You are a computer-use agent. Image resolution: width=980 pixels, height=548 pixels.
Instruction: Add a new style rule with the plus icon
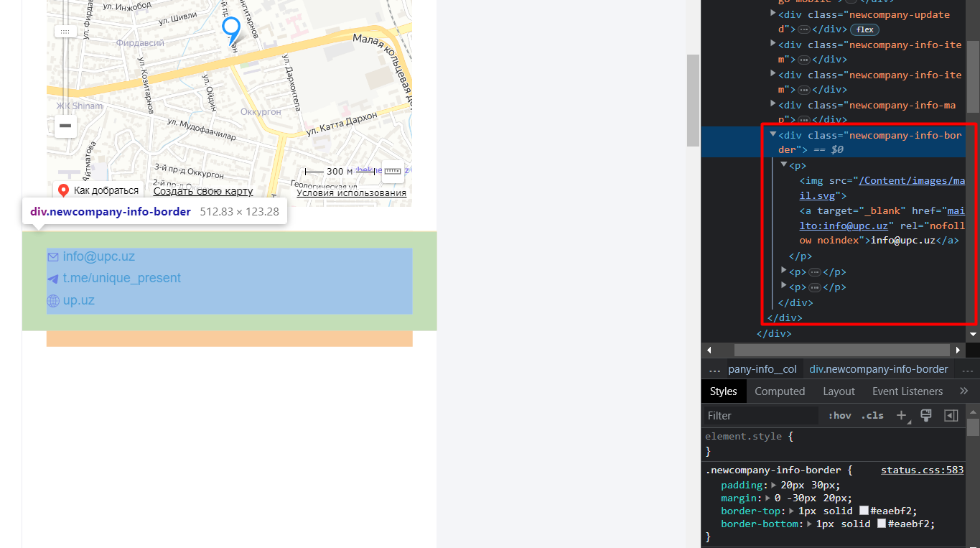tap(902, 415)
